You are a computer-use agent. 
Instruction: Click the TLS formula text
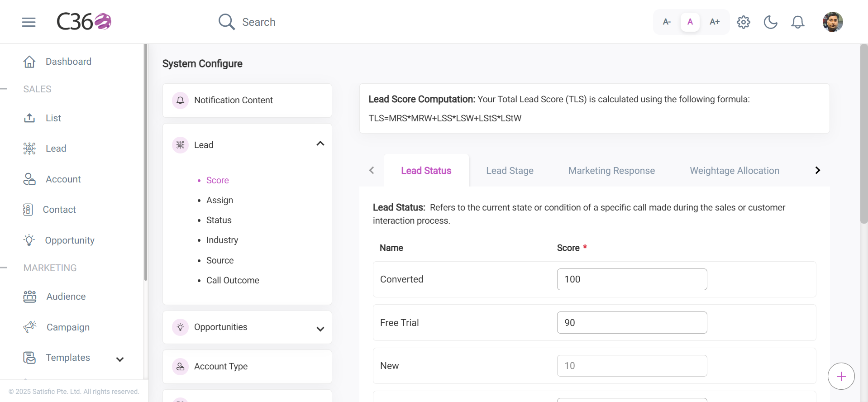tap(445, 118)
